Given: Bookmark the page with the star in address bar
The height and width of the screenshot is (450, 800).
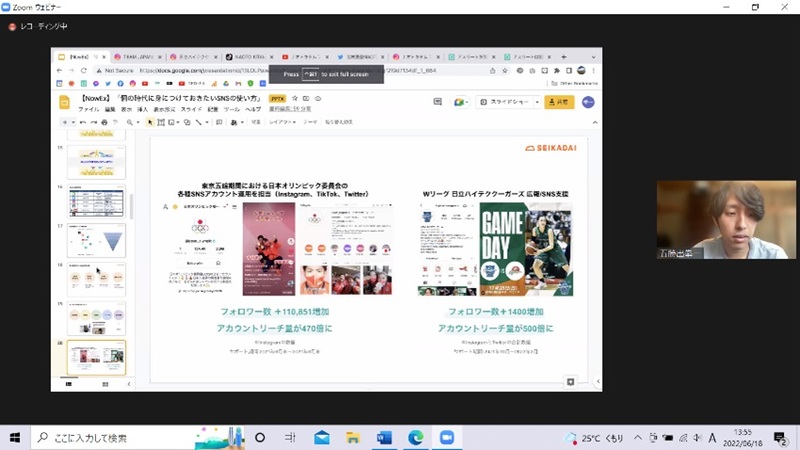Looking at the screenshot, I should tap(505, 70).
